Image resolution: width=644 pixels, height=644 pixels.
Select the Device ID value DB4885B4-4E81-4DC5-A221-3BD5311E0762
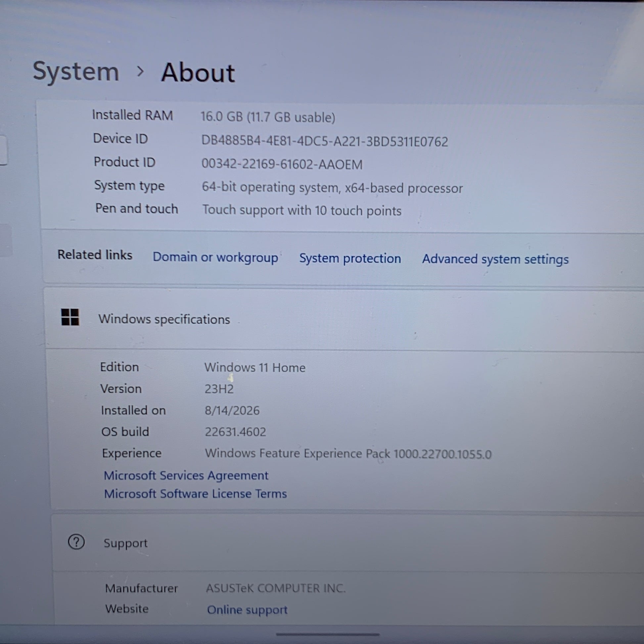point(324,141)
